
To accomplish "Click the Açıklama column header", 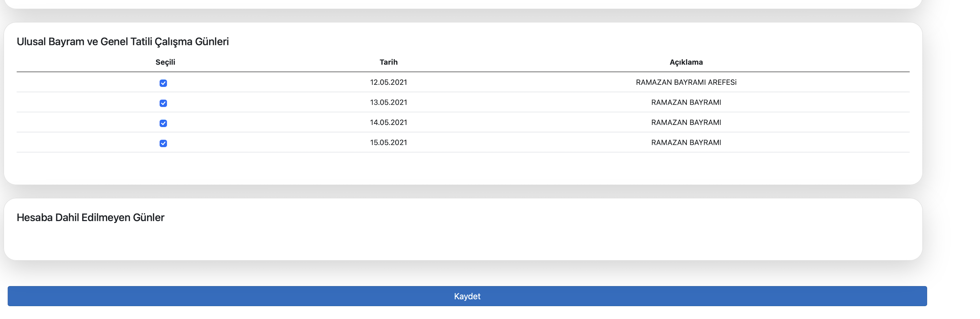I will (686, 62).
